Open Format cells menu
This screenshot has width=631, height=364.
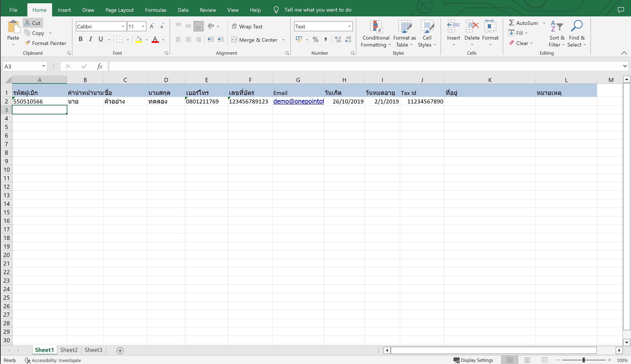tap(490, 33)
